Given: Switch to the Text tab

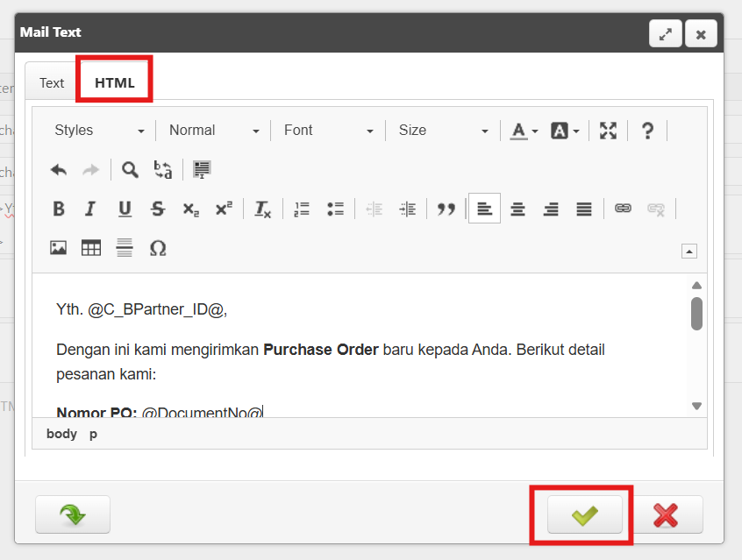Looking at the screenshot, I should [52, 83].
